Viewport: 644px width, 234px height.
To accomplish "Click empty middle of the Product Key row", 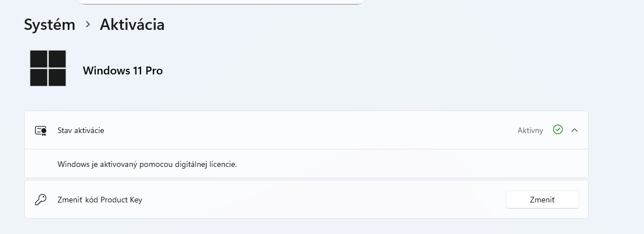I will coord(322,200).
